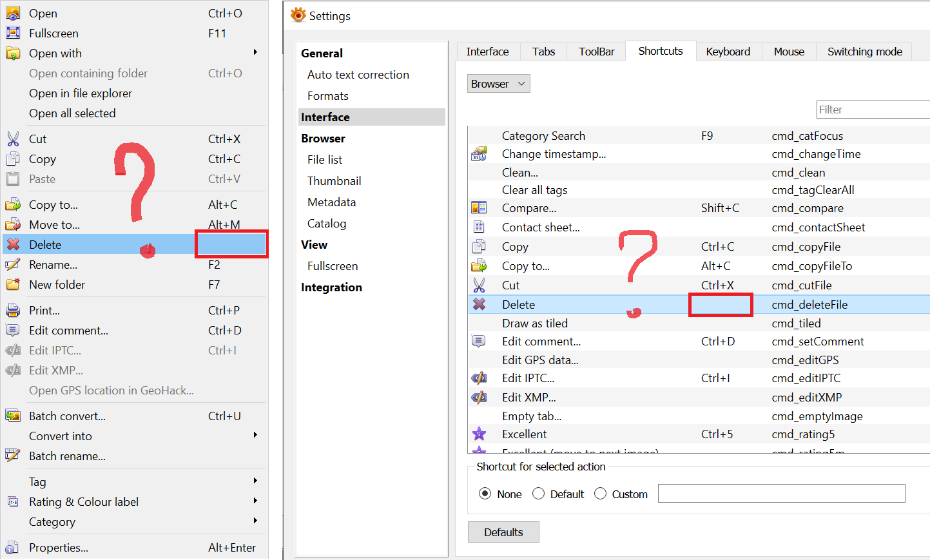The height and width of the screenshot is (560, 930).
Task: Select Thumbnail in settings tree
Action: (334, 181)
